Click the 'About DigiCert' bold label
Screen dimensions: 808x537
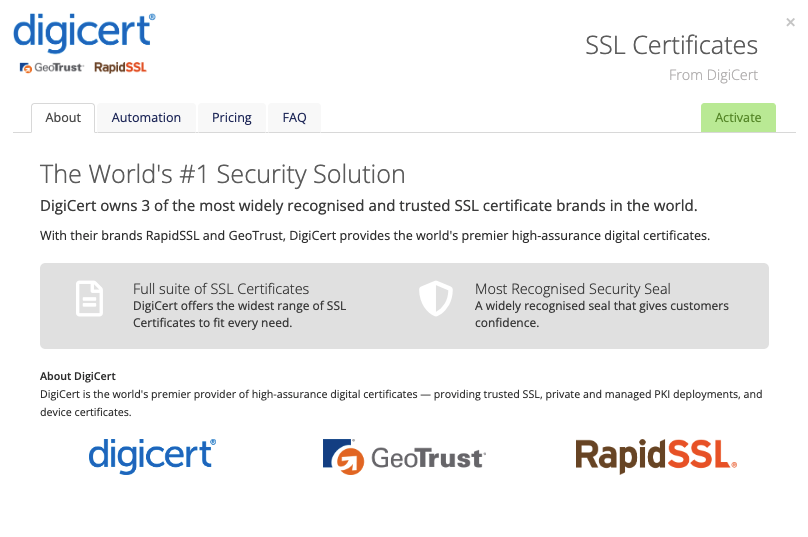78,376
